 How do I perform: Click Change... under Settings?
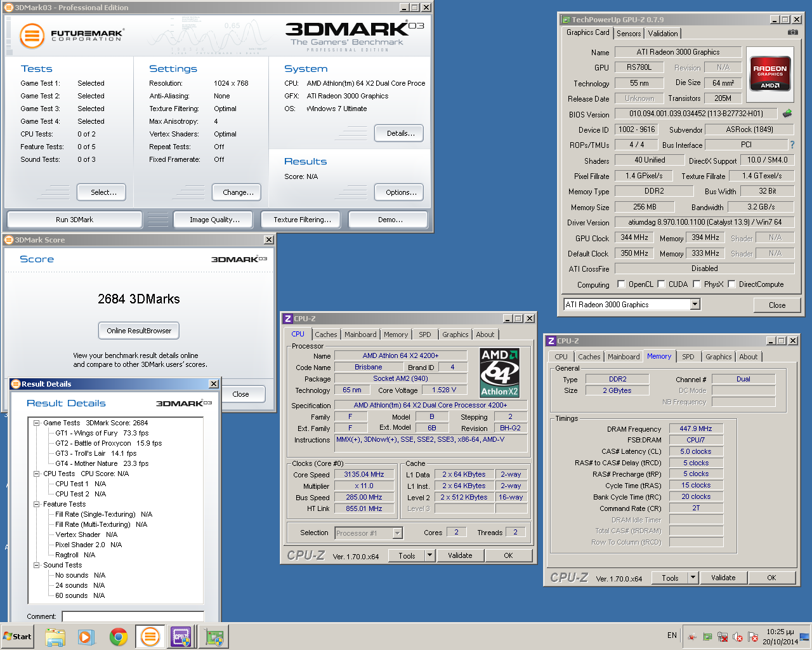pos(238,192)
